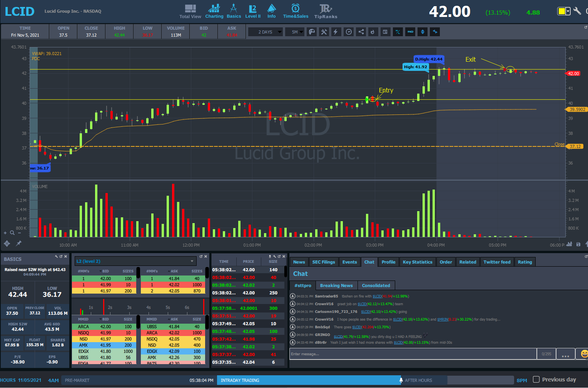Click the hammer and wrench chart tools icon
588x388 pixels.
[x=324, y=32]
